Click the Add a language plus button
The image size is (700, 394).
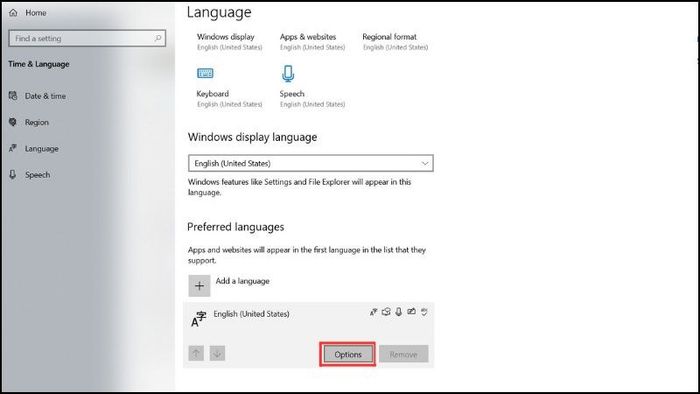coord(199,286)
